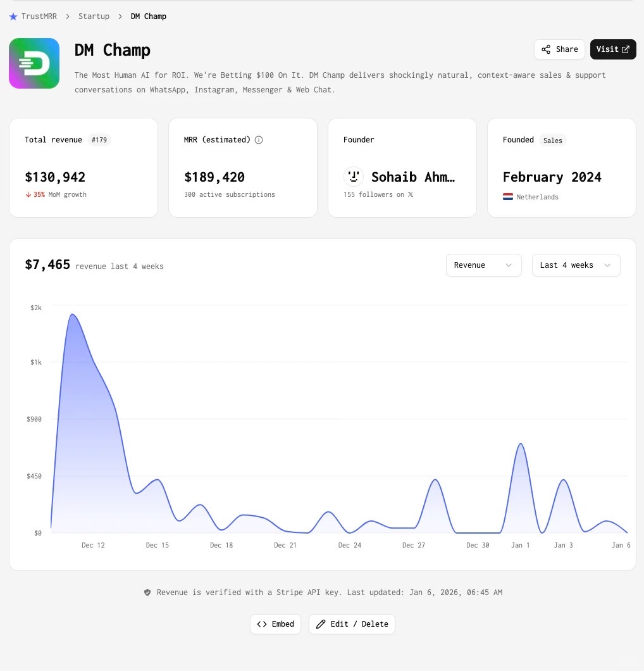644x671 pixels.
Task: Click the $130,942 total revenue value
Action: [x=55, y=177]
